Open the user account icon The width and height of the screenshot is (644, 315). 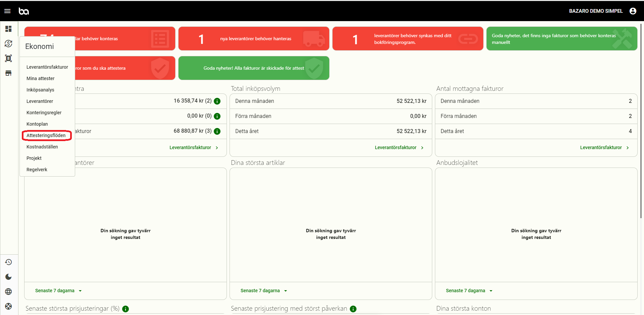point(633,11)
